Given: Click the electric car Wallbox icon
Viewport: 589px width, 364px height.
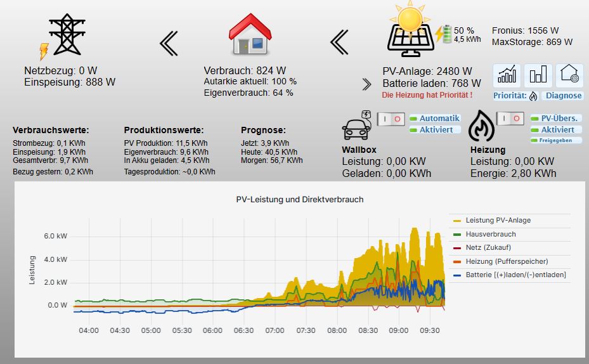Looking at the screenshot, I should coord(357,125).
